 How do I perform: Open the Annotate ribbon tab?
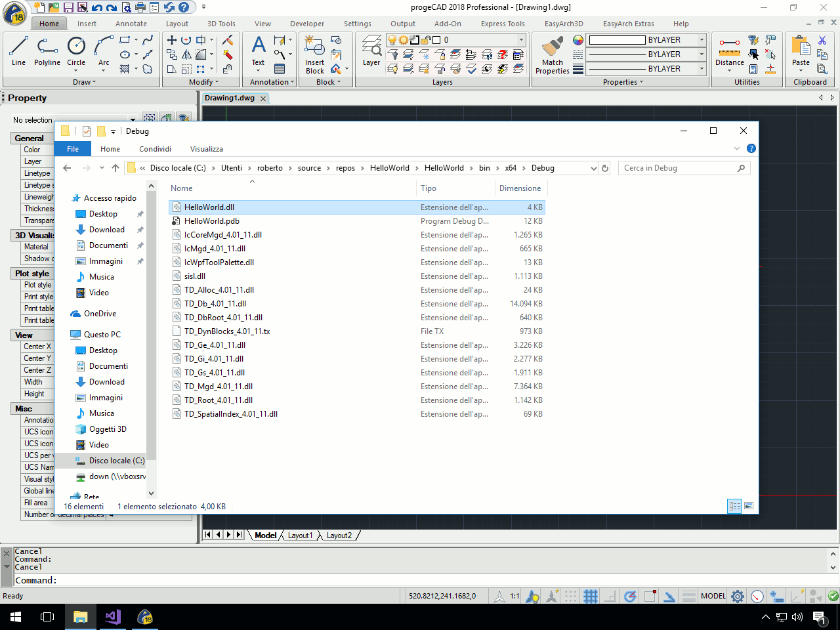[x=131, y=24]
